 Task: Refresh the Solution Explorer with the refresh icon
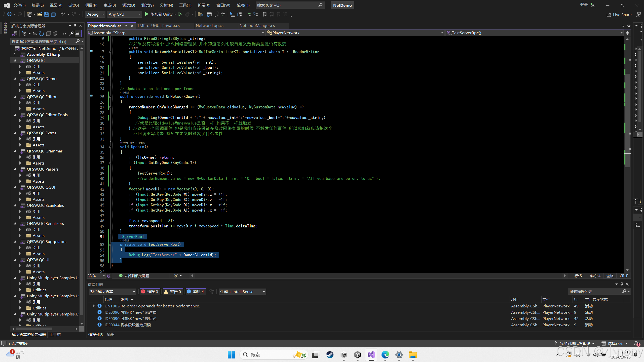(41, 33)
